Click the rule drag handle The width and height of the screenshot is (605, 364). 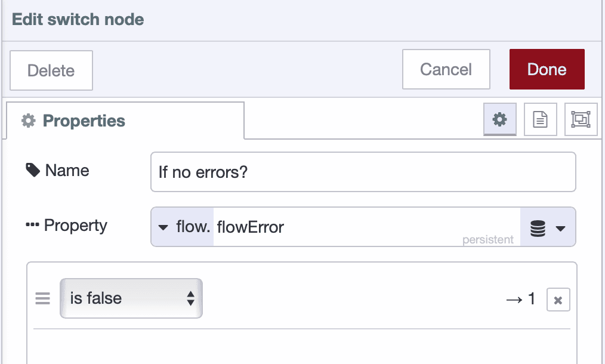tap(42, 298)
